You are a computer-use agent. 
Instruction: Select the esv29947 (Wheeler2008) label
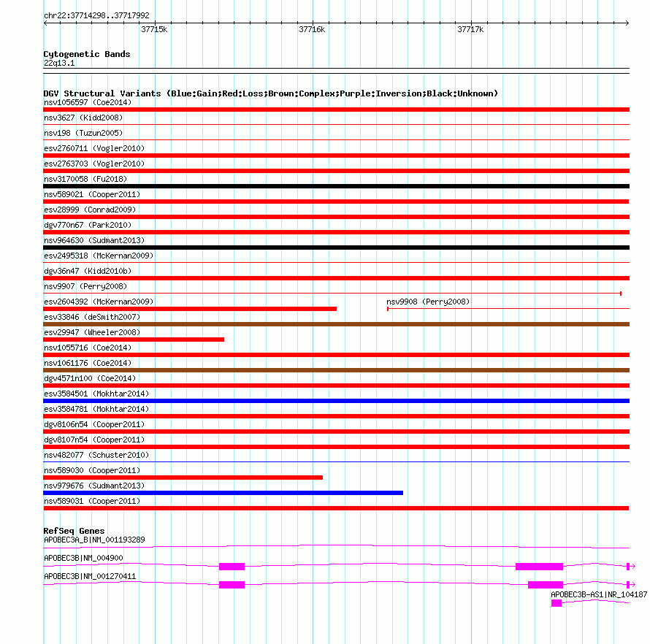pos(92,332)
